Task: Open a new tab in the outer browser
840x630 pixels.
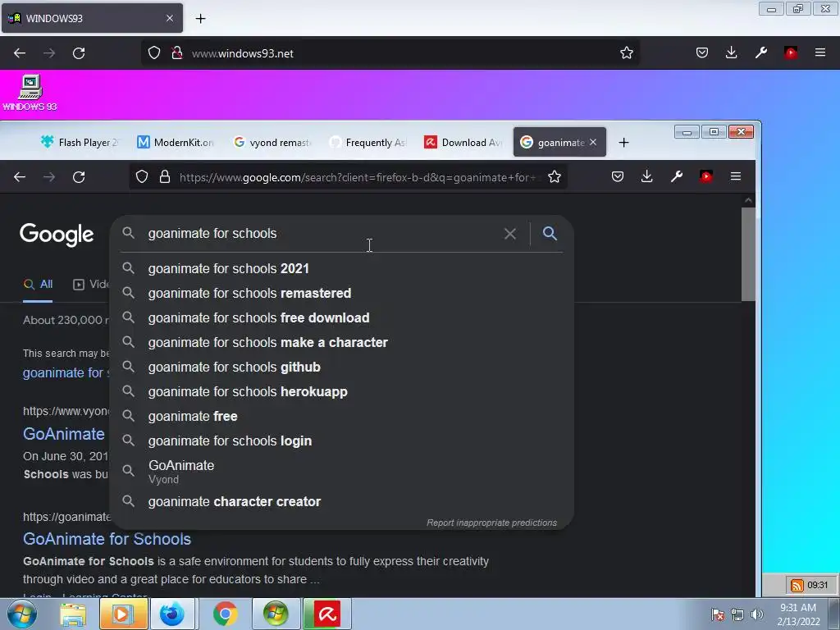Action: pyautogui.click(x=200, y=19)
